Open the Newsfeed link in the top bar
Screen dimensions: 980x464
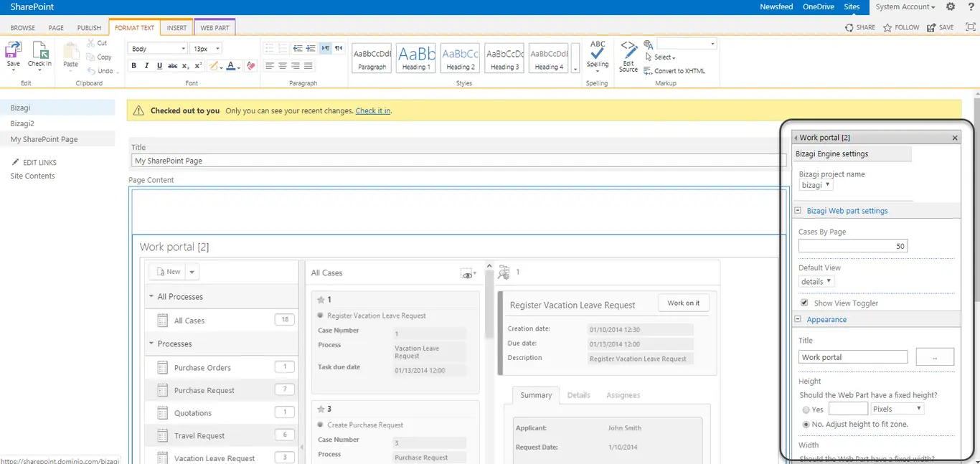pos(776,6)
